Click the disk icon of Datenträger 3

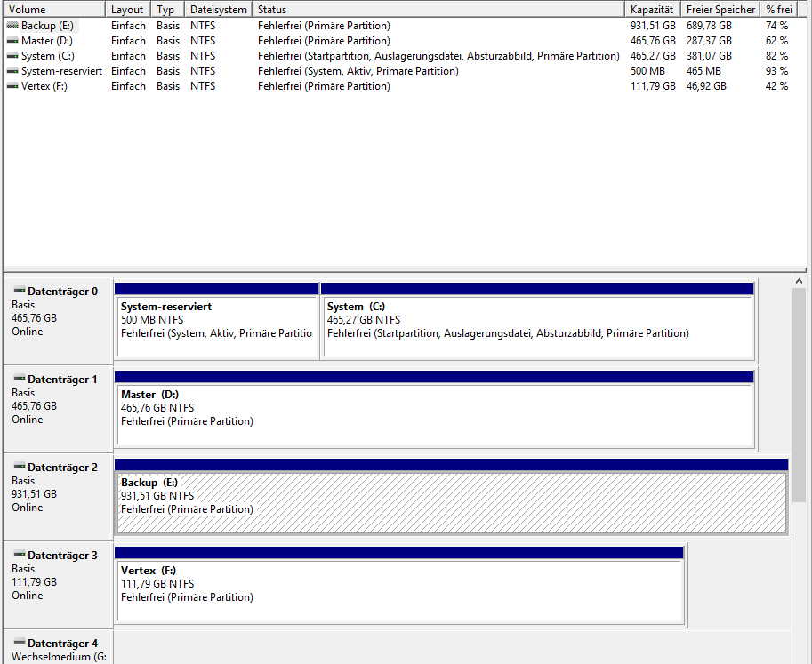click(20, 554)
